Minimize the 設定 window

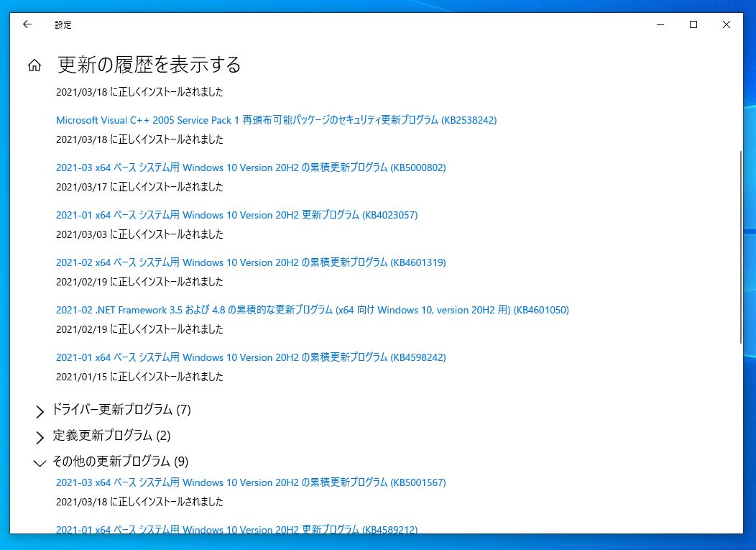click(x=660, y=24)
